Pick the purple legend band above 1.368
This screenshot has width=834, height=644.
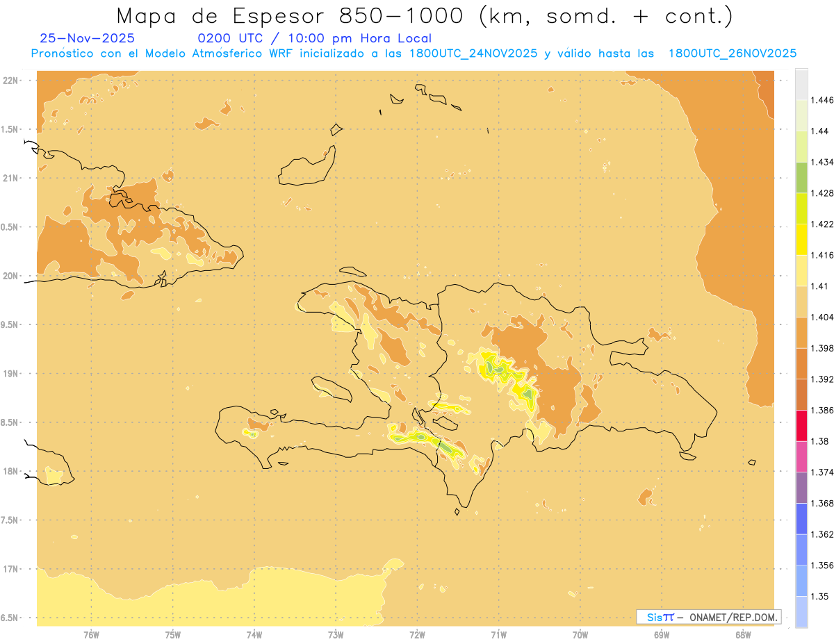[x=801, y=487]
